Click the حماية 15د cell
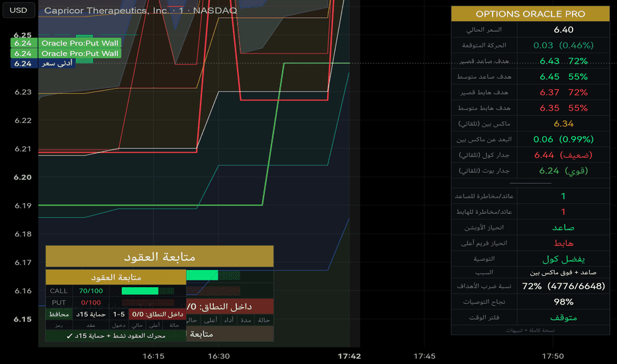The image size is (617, 364). 91,314
